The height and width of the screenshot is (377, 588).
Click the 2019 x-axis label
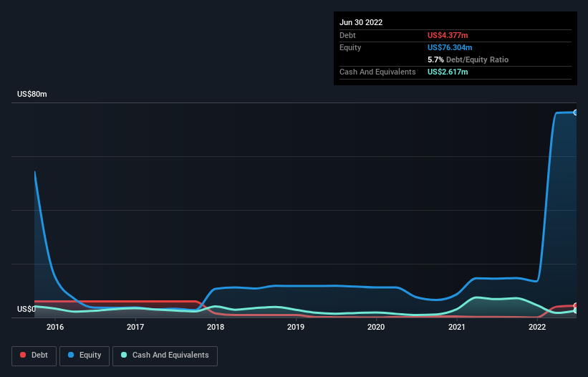tap(296, 327)
